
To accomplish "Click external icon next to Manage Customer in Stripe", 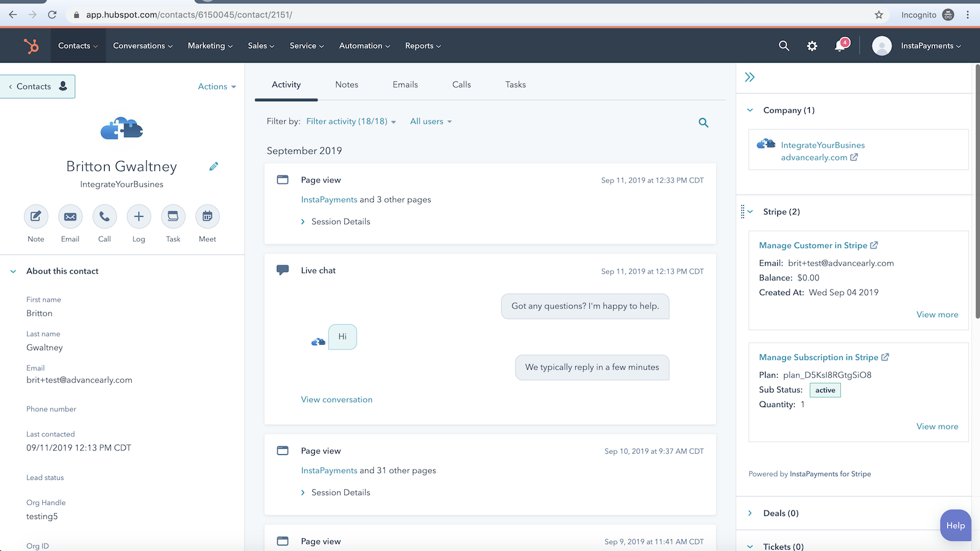I will (874, 245).
